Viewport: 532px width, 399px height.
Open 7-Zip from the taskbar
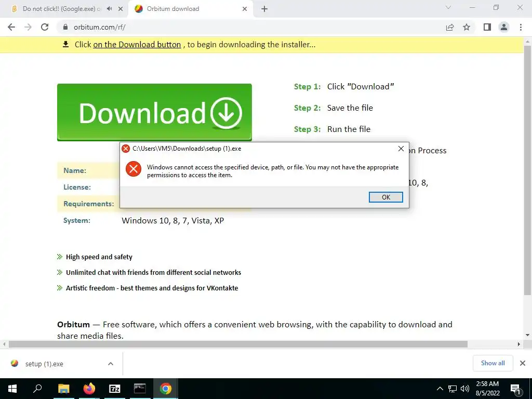pyautogui.click(x=115, y=389)
